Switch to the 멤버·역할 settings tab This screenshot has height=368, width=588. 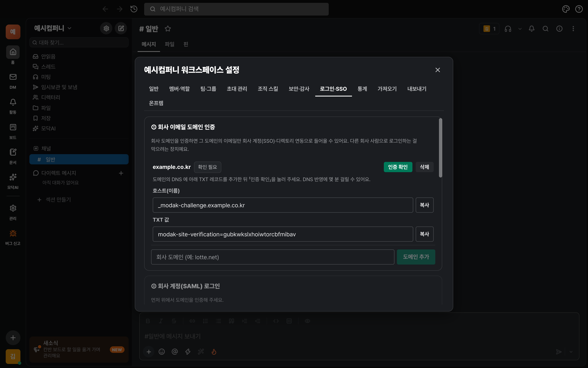tap(179, 89)
